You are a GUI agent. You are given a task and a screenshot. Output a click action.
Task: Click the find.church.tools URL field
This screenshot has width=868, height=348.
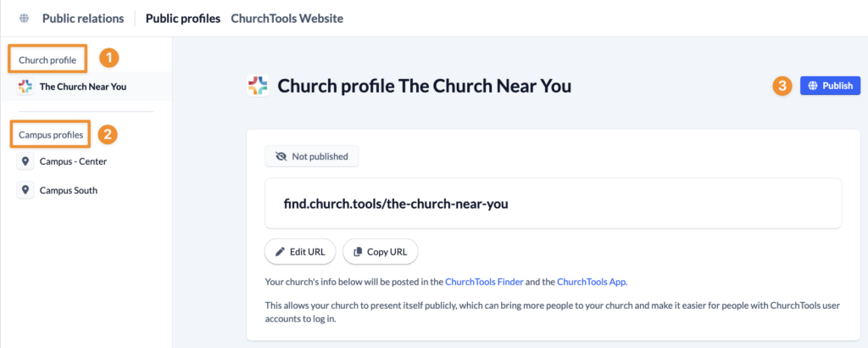click(x=553, y=204)
